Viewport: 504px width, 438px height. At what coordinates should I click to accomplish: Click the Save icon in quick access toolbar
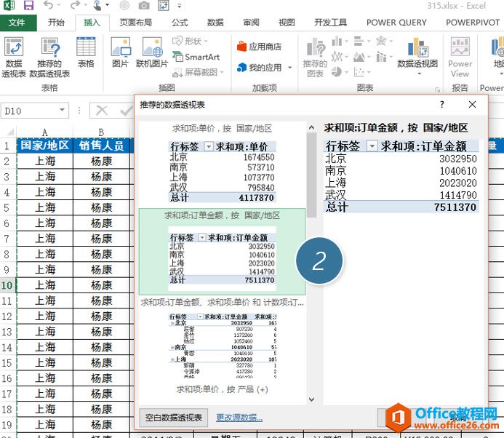pyautogui.click(x=28, y=6)
